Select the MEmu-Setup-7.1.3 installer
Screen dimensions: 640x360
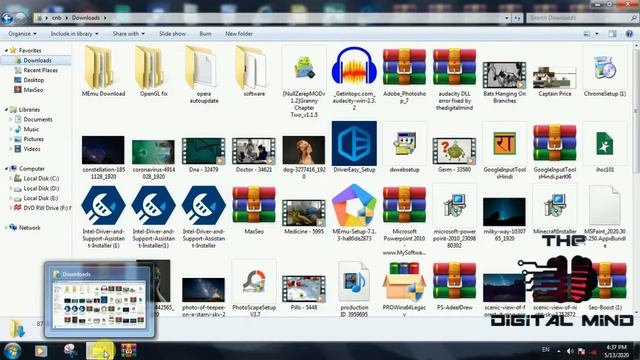click(354, 212)
